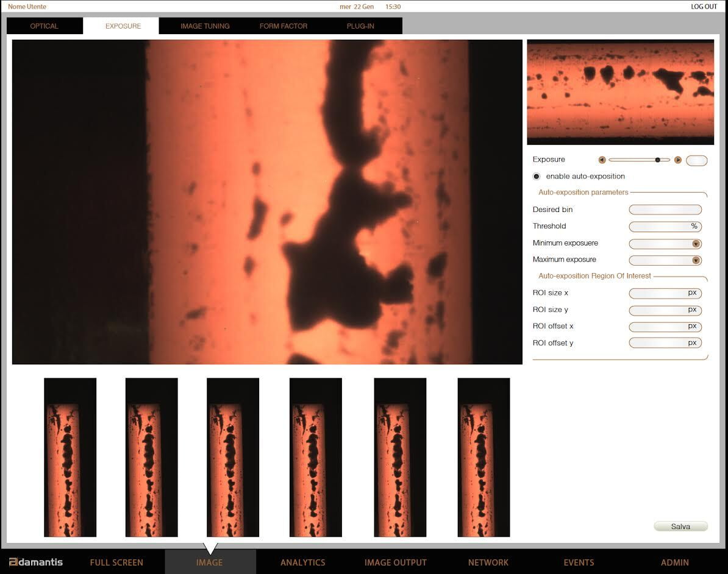Screen dimensions: 728x574
Task: Select the sixth thumbnail image
Action: 484,457
